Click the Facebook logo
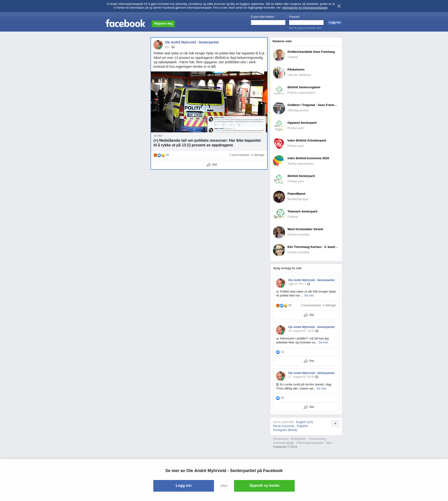448x501 pixels. point(125,23)
